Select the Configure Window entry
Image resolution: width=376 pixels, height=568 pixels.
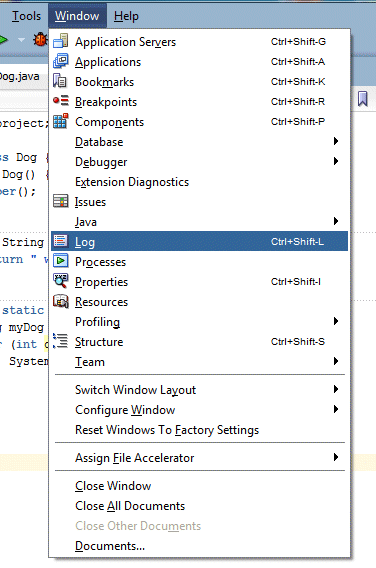click(199, 410)
